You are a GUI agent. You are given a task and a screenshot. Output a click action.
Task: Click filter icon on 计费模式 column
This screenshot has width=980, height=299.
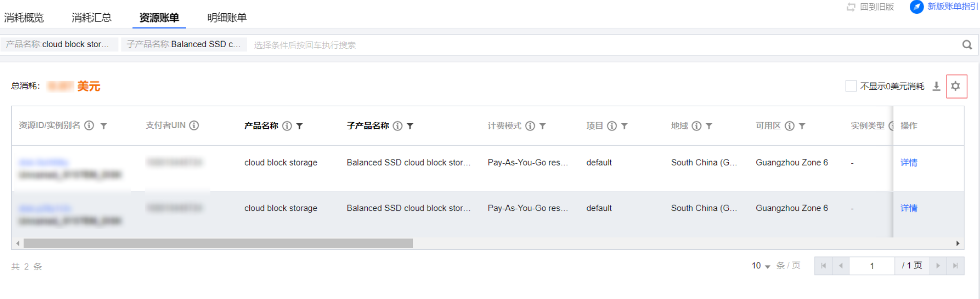click(543, 126)
